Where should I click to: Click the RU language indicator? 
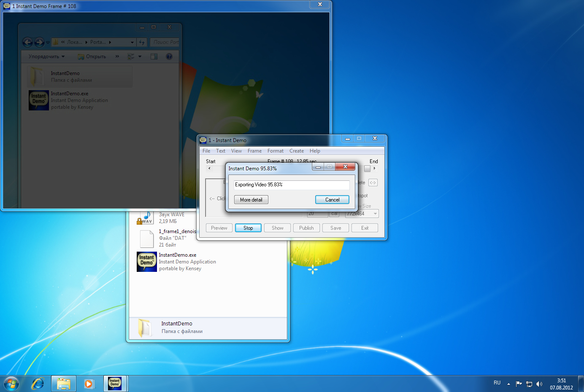497,383
